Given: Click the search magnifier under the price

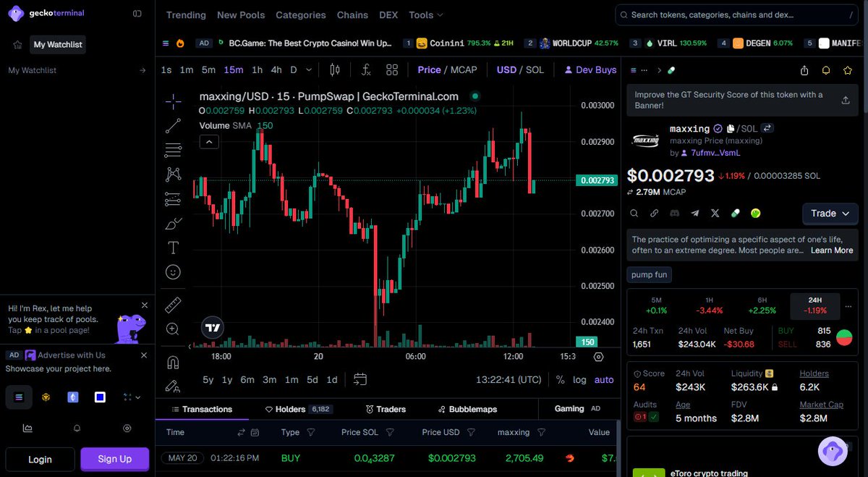Looking at the screenshot, I should pyautogui.click(x=634, y=214).
